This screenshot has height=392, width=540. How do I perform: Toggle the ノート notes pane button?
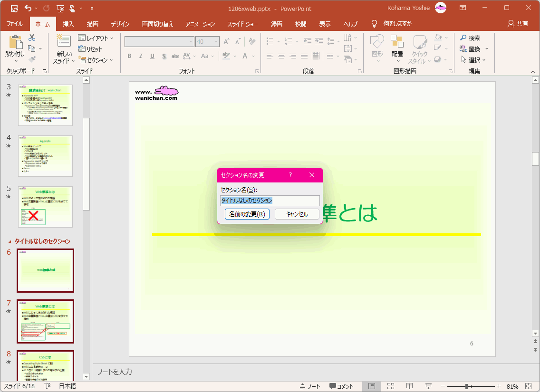[x=310, y=386]
